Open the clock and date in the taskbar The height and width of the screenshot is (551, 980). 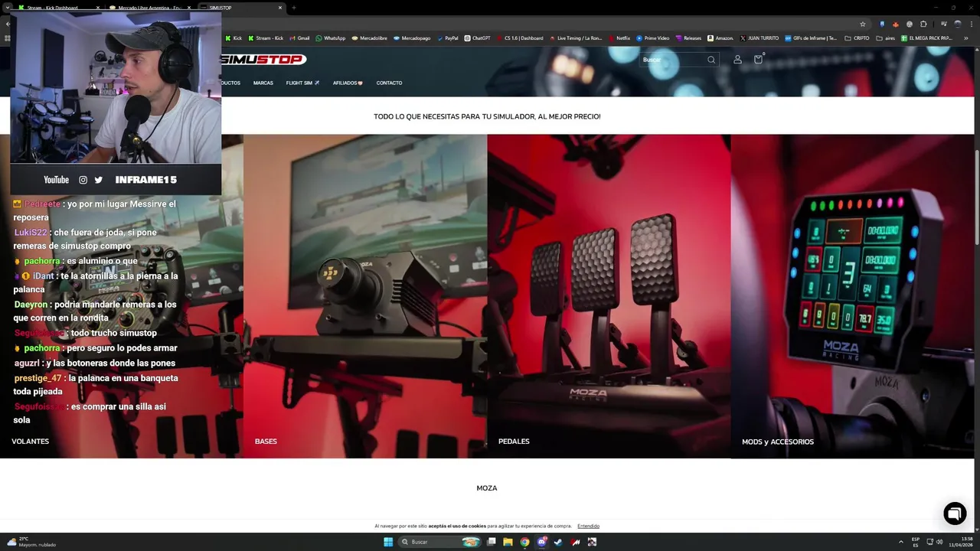tap(962, 542)
